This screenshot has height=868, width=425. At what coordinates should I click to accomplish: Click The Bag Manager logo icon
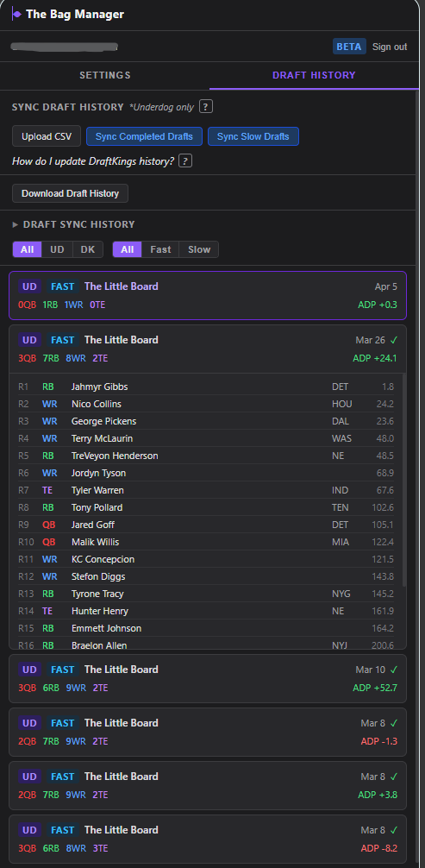coord(16,15)
